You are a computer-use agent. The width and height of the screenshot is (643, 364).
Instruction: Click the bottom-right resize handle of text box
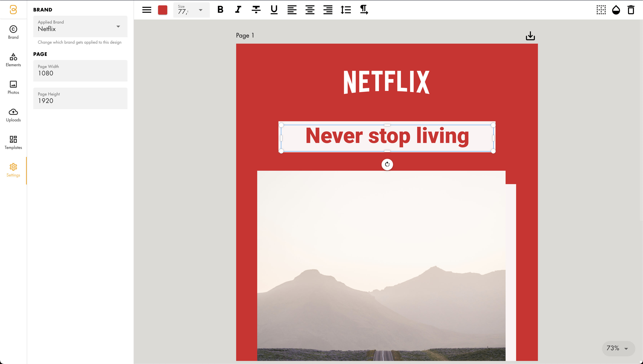point(493,151)
